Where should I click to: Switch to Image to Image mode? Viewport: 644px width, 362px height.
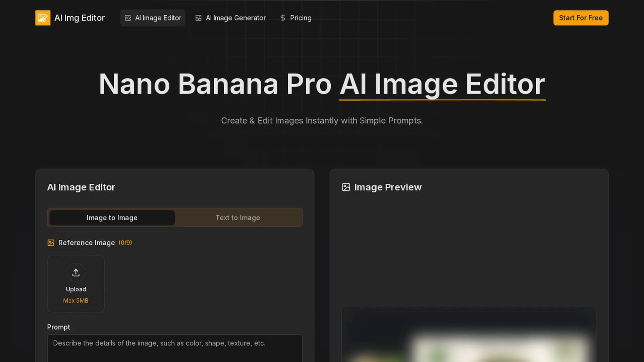click(112, 218)
